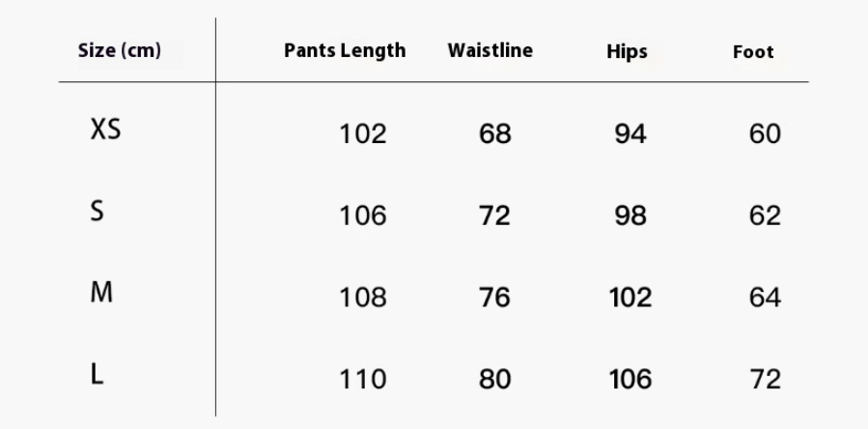The image size is (868, 429).
Task: Select the S size row label
Action: coord(97,212)
